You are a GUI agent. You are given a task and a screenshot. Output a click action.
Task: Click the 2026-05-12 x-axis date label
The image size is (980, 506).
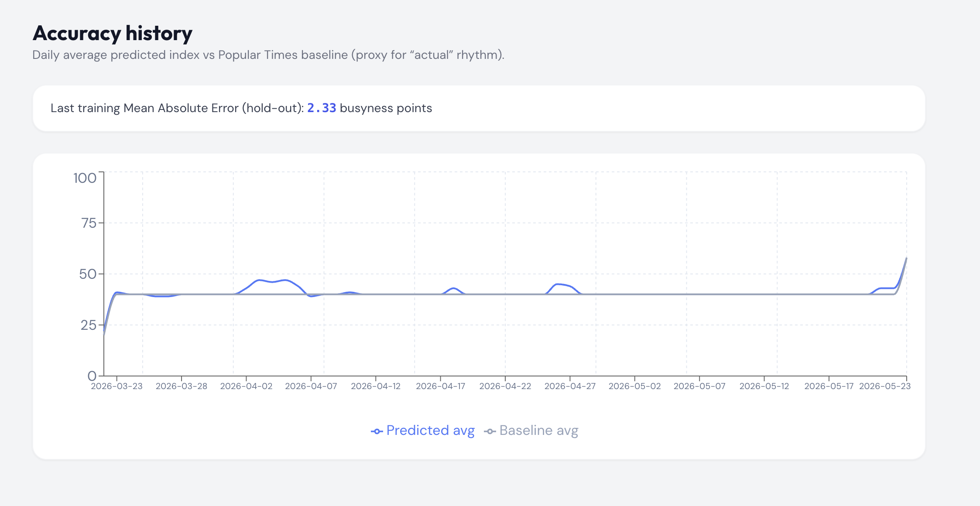(x=764, y=386)
